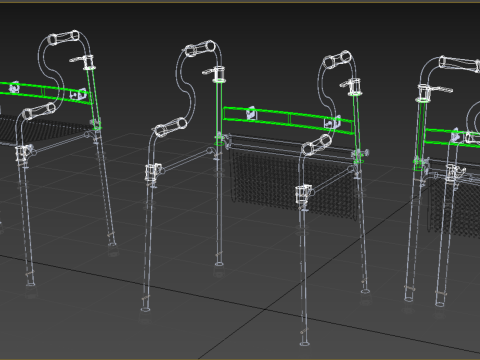Select the center walker's green crossbar
The image size is (480, 360).
289,120
